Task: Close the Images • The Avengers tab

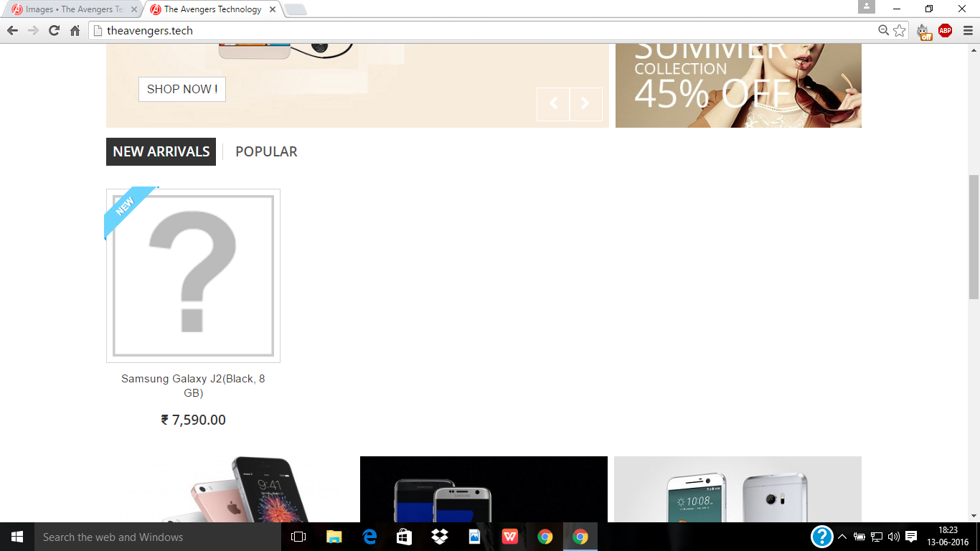Action: [133, 9]
